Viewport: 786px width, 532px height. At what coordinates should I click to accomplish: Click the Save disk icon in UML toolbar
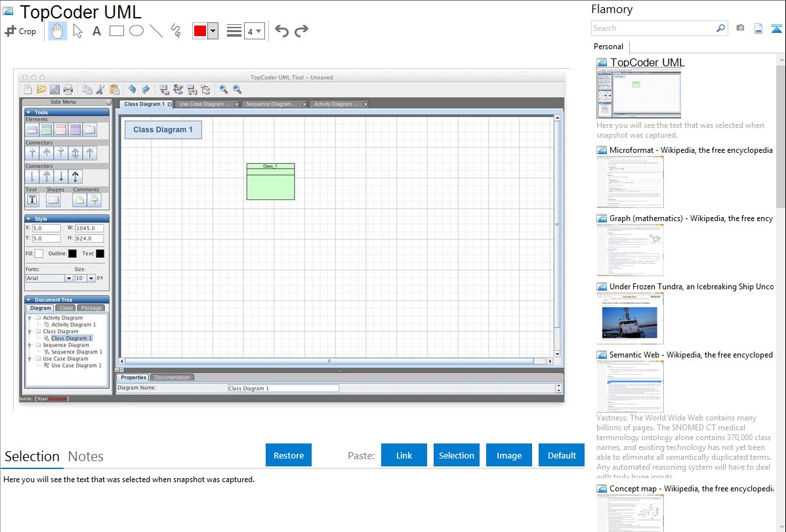(54, 89)
